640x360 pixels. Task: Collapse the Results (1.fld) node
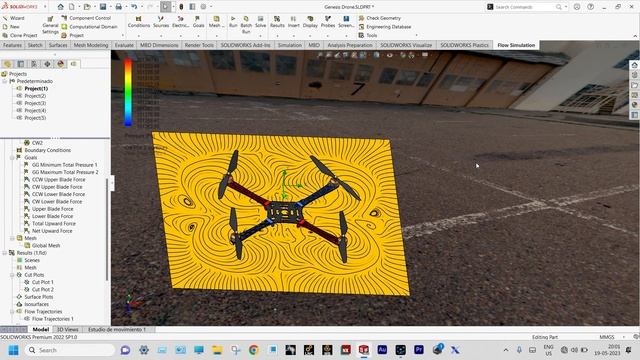pos(5,253)
